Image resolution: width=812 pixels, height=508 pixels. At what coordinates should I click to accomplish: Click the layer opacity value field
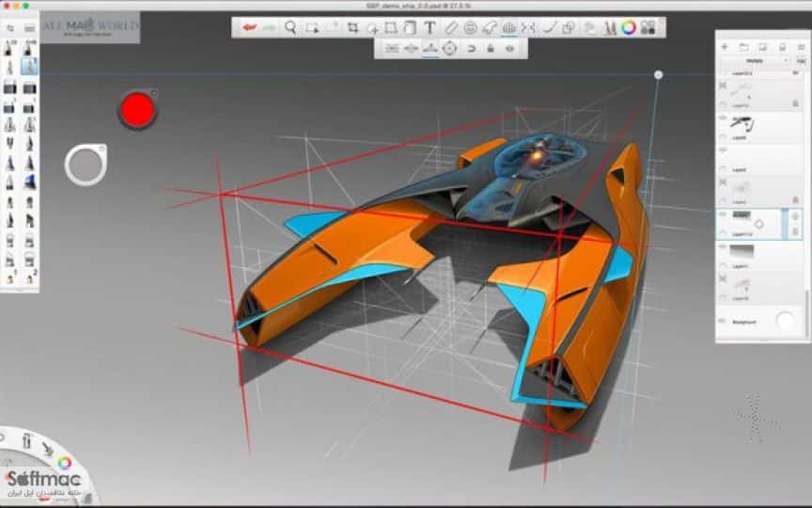[x=801, y=60]
